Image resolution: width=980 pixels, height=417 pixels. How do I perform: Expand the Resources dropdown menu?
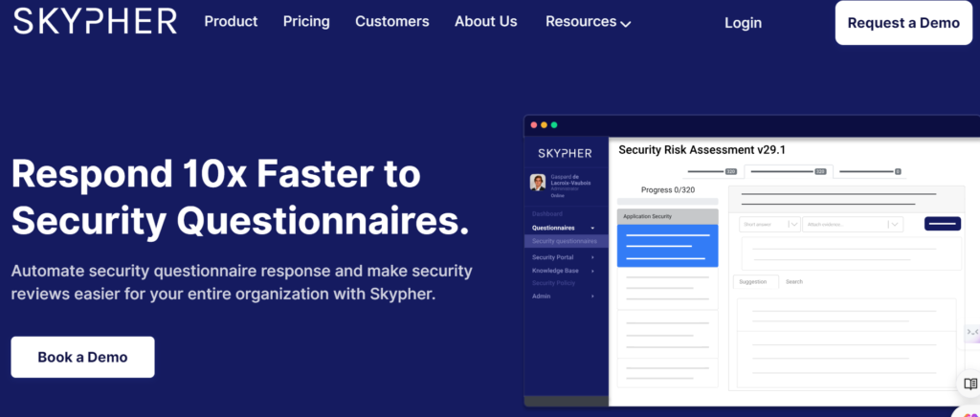point(588,22)
